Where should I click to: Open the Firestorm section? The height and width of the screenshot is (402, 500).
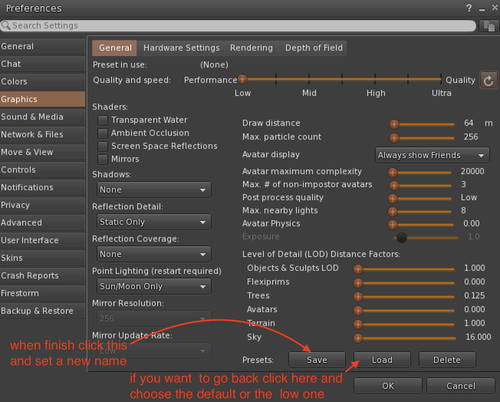42,293
